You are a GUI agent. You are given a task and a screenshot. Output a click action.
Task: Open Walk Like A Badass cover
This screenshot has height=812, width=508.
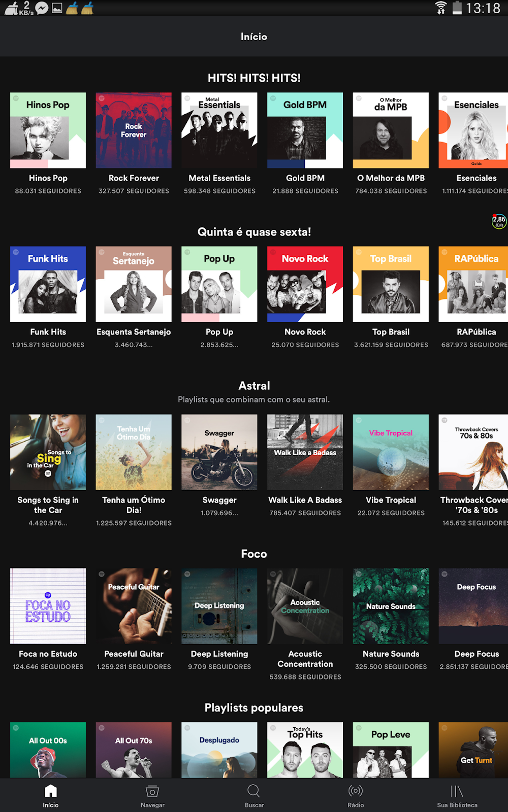coord(305,452)
